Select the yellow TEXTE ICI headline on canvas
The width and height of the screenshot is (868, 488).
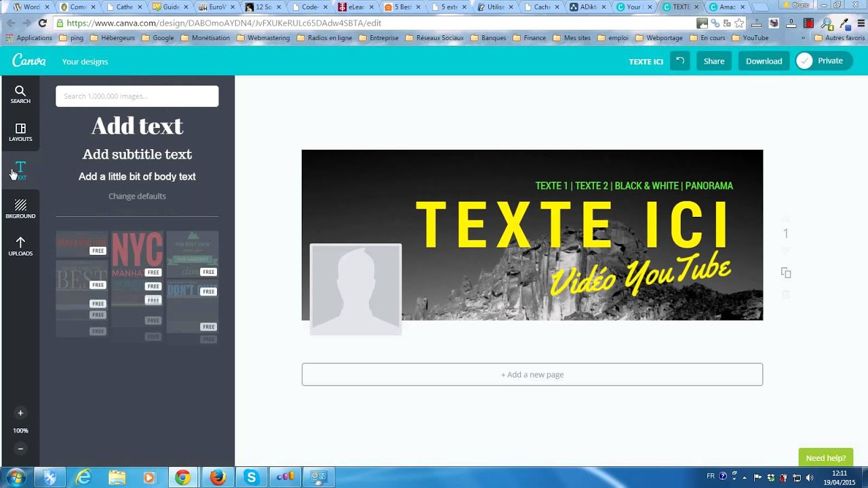(x=573, y=224)
